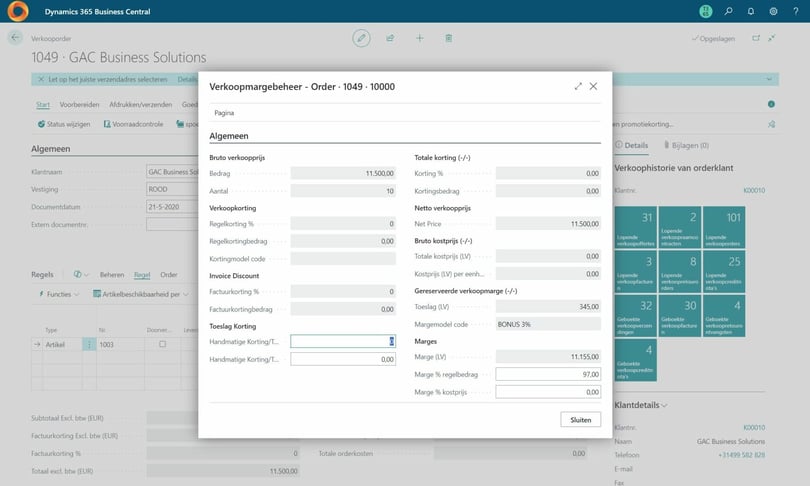Click the pin icon at ribbon end

(x=771, y=124)
